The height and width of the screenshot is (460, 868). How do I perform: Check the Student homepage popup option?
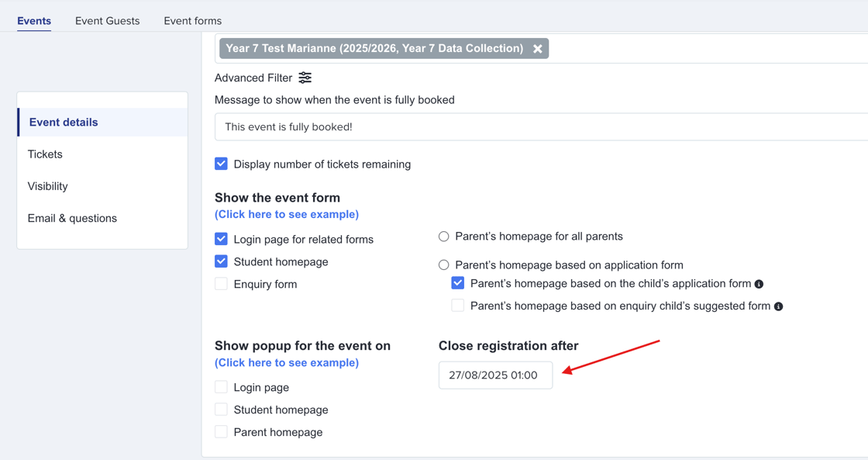tap(221, 410)
